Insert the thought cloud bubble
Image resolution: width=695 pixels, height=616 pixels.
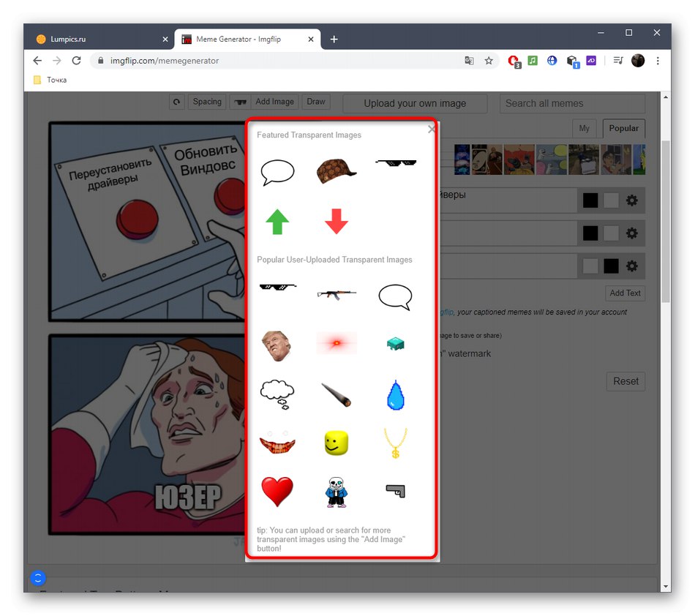click(x=277, y=394)
